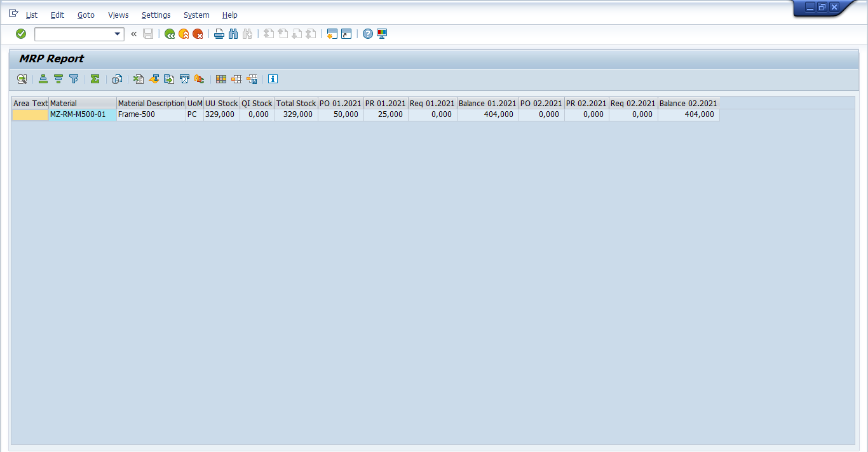The image size is (868, 452).
Task: Click the 50,000 PO 01.2021 cell
Action: (341, 114)
